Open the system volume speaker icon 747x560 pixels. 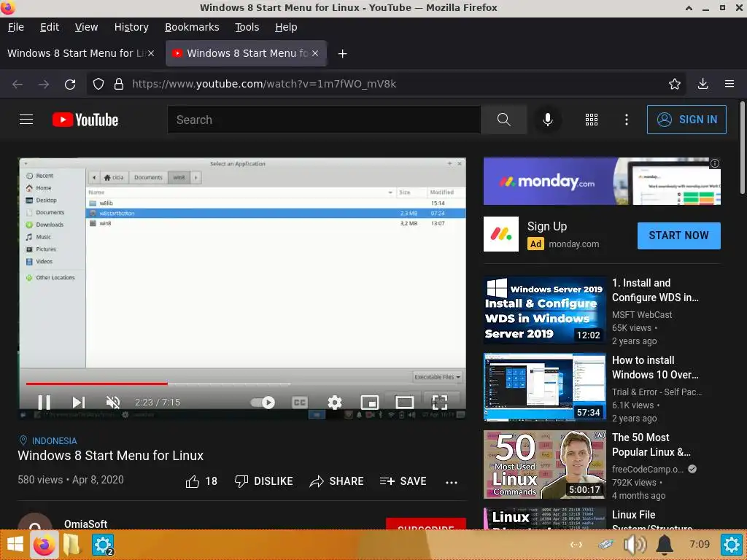point(635,544)
